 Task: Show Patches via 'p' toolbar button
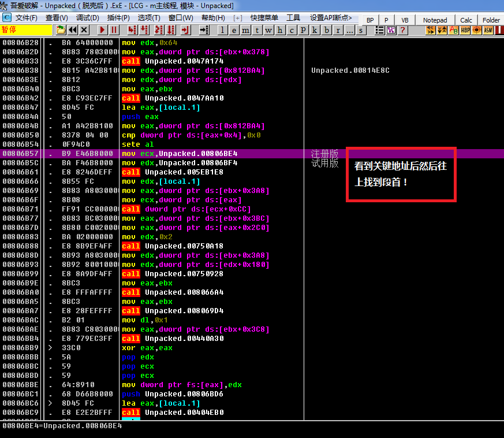click(x=303, y=30)
